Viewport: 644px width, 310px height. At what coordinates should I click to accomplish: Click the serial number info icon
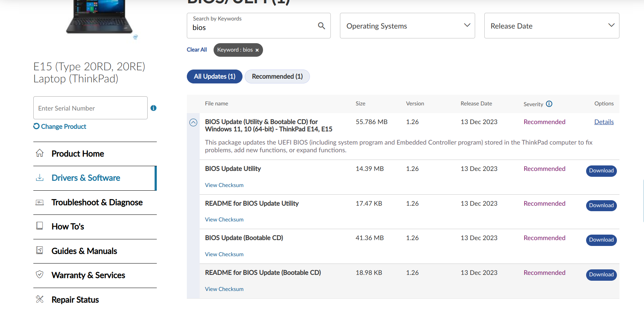pos(153,108)
